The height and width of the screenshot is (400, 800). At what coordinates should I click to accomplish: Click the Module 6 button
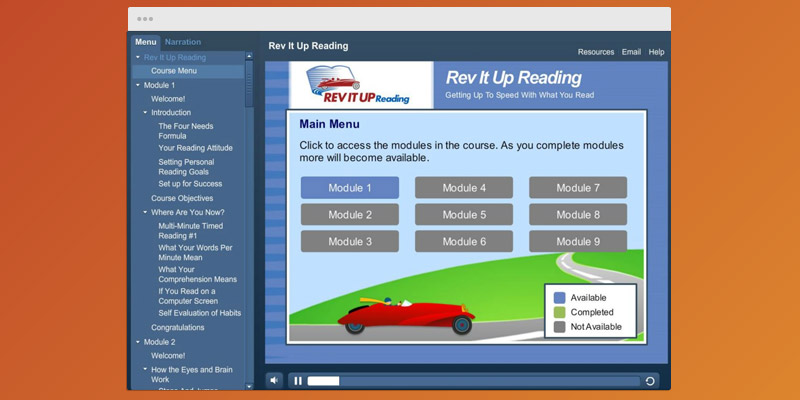coord(464,241)
